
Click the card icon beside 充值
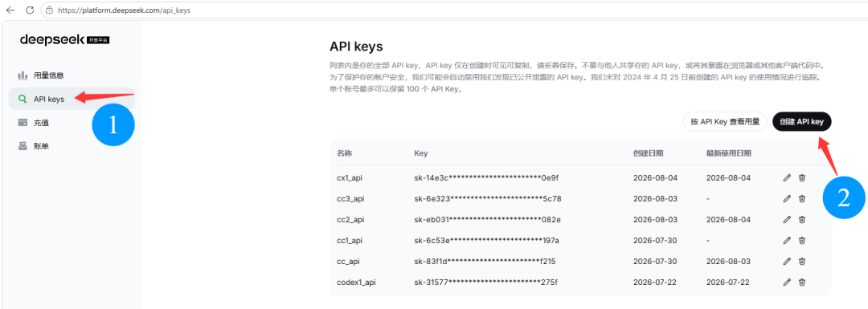coord(23,123)
